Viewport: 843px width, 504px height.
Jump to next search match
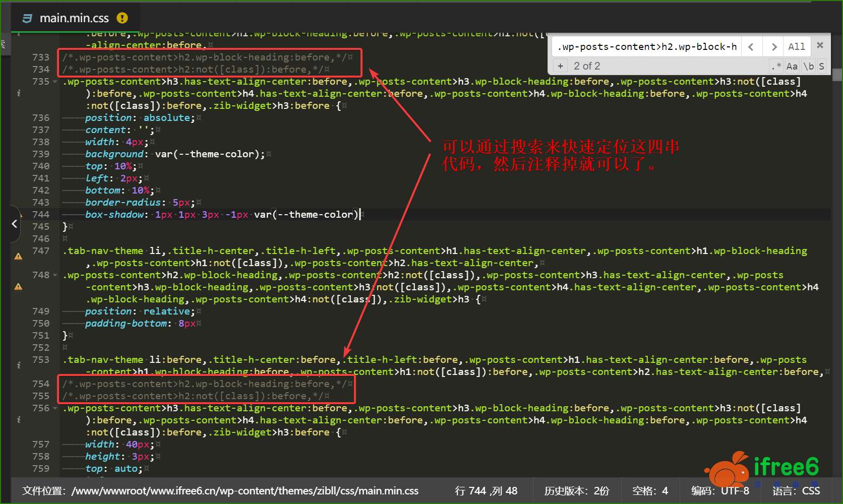tap(773, 47)
